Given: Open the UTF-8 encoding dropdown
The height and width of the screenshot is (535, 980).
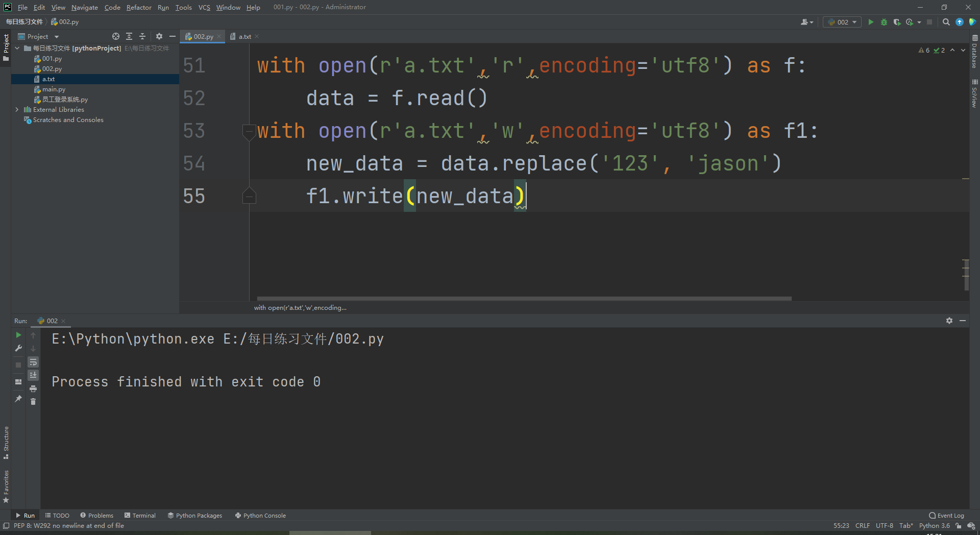Looking at the screenshot, I should pyautogui.click(x=885, y=526).
